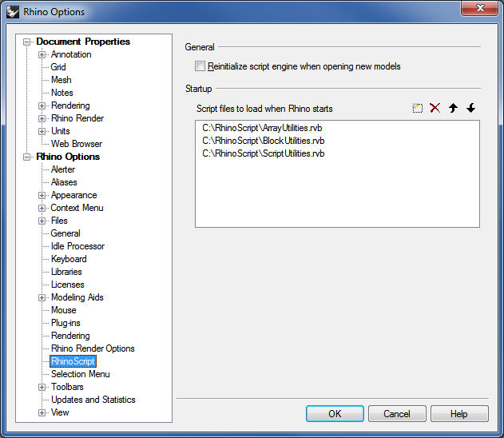Expand the Rhino Render node
The width and height of the screenshot is (504, 438).
(42, 118)
